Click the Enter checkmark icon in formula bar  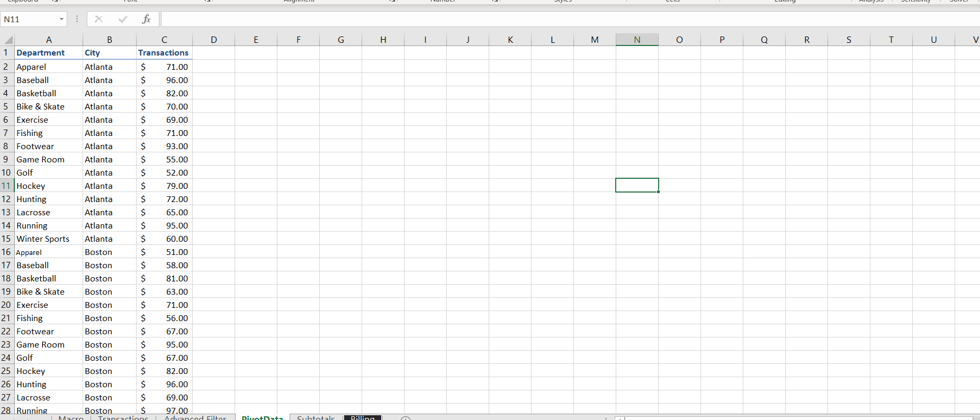click(x=123, y=19)
